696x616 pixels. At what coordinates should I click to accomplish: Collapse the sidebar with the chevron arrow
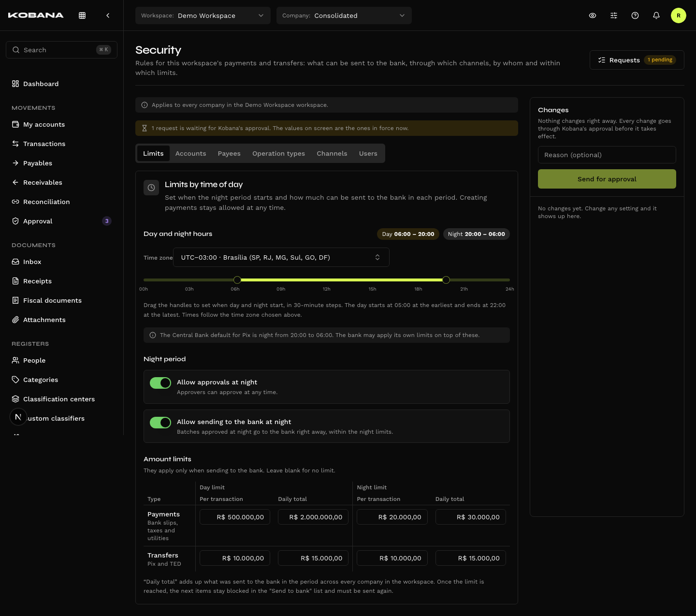108,15
